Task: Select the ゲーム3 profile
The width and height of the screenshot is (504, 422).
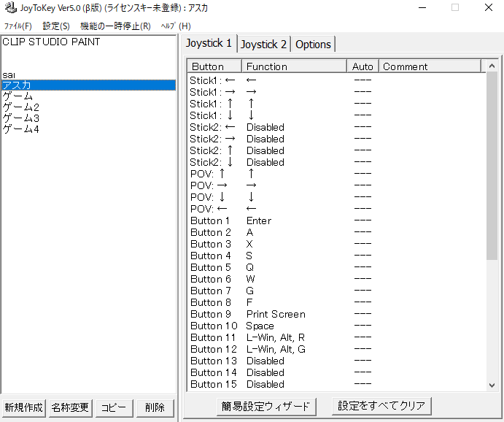Action: (x=89, y=118)
